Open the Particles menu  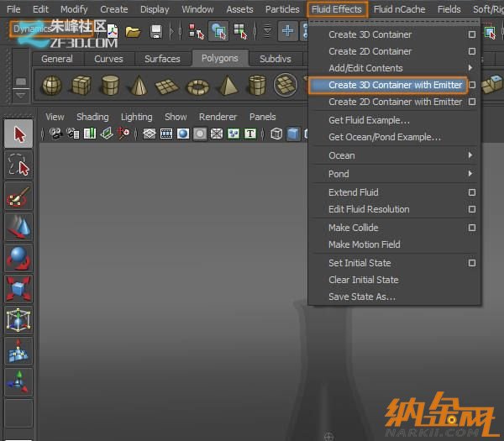pyautogui.click(x=282, y=9)
